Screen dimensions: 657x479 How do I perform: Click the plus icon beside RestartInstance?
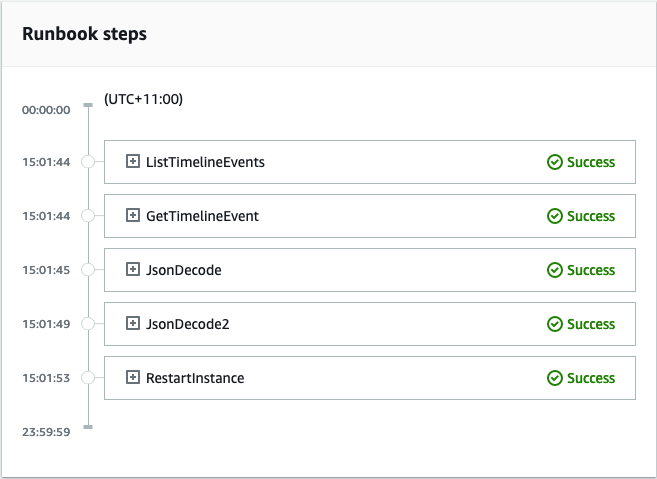(x=132, y=378)
